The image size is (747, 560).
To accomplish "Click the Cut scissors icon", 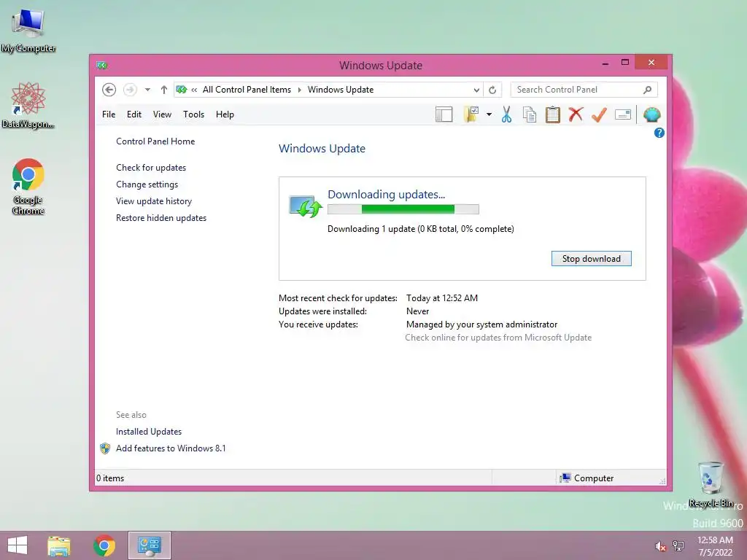I will point(506,114).
